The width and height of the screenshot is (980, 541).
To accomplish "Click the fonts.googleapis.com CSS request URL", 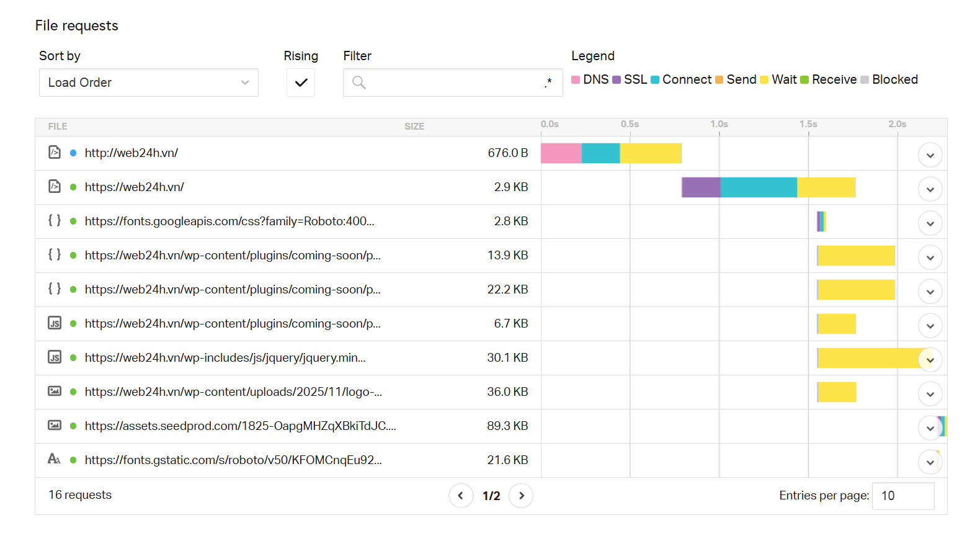I will (x=229, y=221).
